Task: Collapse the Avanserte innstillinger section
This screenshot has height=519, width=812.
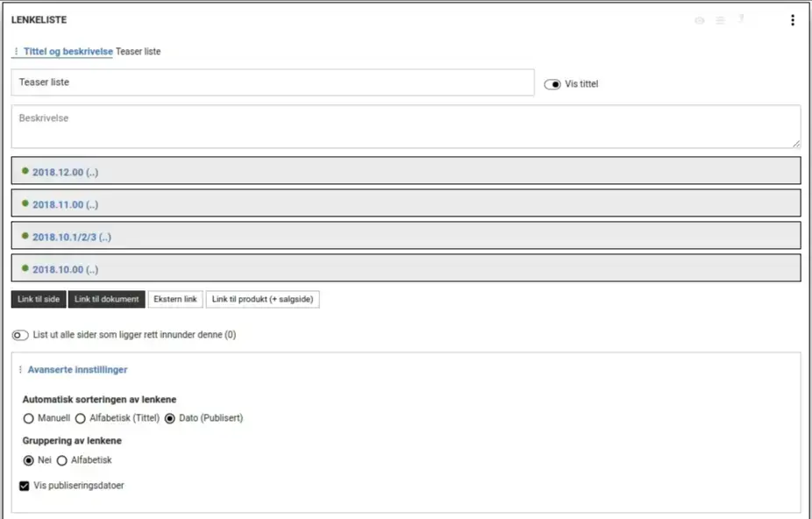Action: pyautogui.click(x=77, y=369)
